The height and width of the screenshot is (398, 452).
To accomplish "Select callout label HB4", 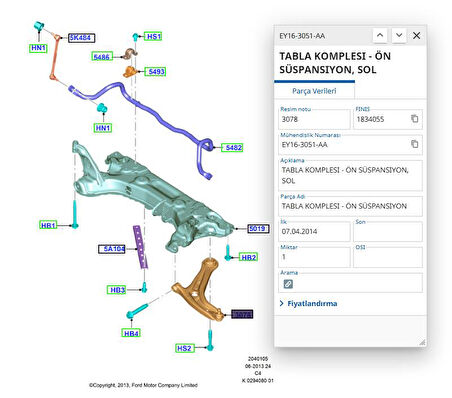I will [131, 333].
